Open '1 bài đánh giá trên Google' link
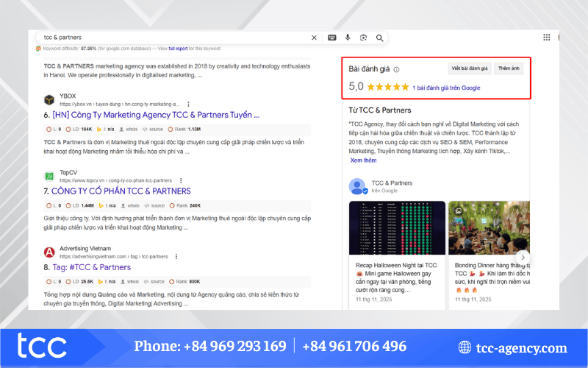The width and height of the screenshot is (588, 368). coord(446,88)
